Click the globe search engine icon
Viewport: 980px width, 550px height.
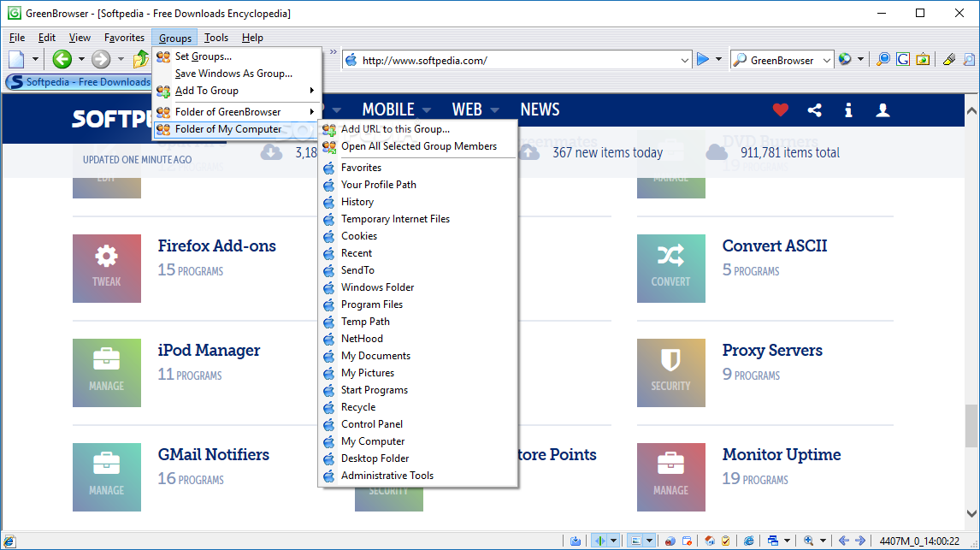tap(845, 59)
